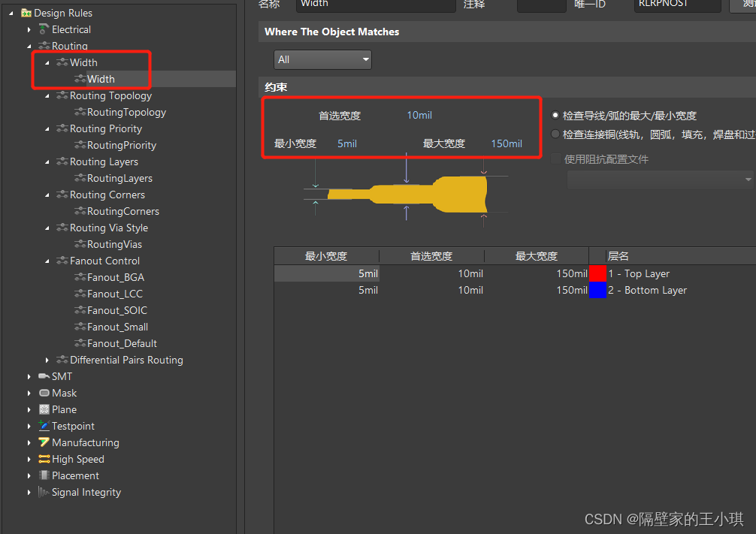Click the Placement category icon
Viewport: 756px width, 534px height.
point(44,475)
